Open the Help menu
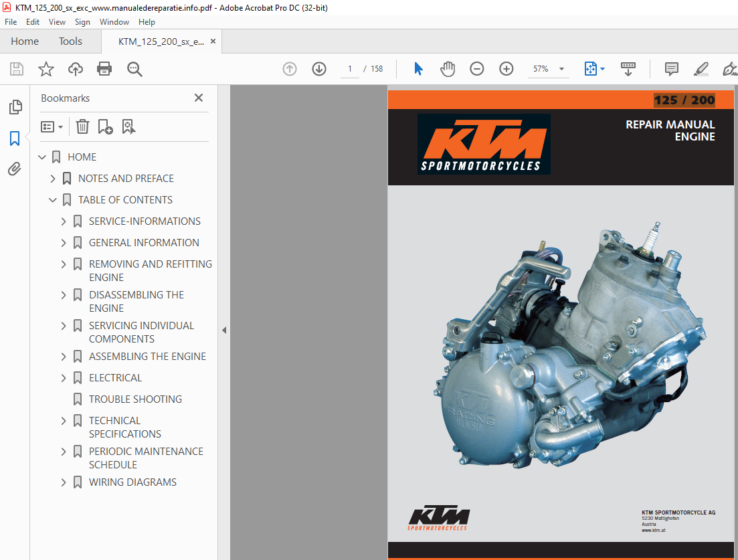The image size is (738, 560). pos(147,22)
